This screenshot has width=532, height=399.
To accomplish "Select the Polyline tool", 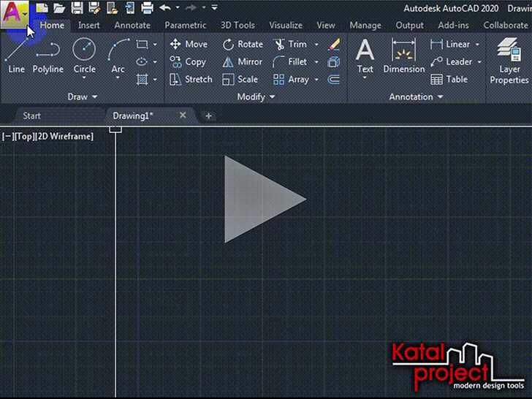I will coord(47,58).
